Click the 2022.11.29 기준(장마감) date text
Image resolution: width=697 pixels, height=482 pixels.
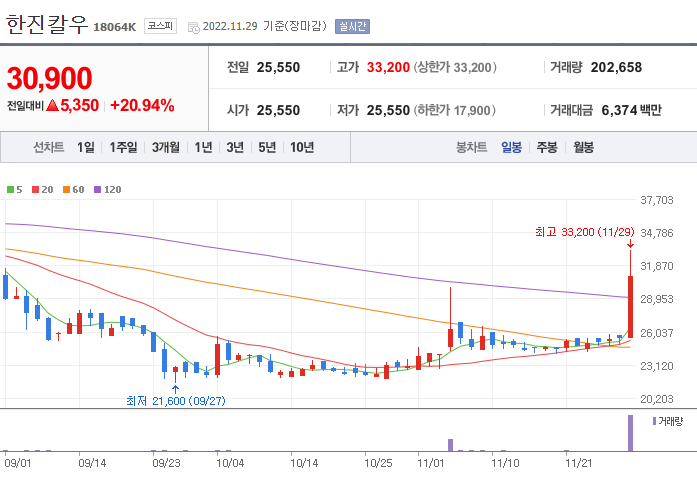click(x=264, y=26)
